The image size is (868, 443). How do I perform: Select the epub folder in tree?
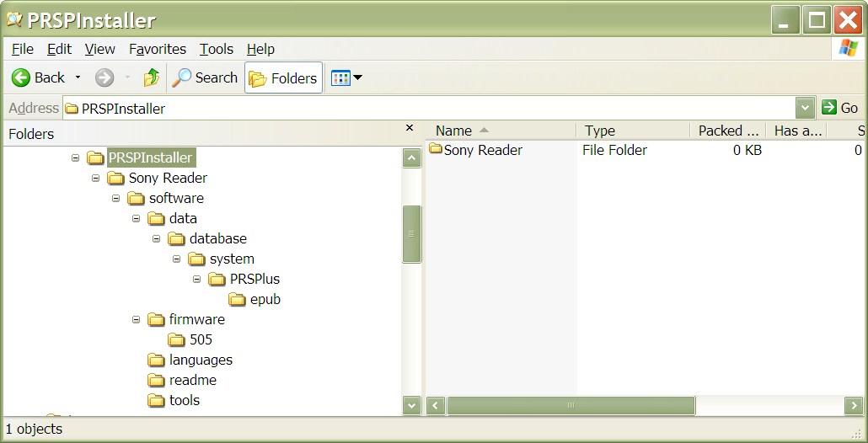tap(265, 300)
